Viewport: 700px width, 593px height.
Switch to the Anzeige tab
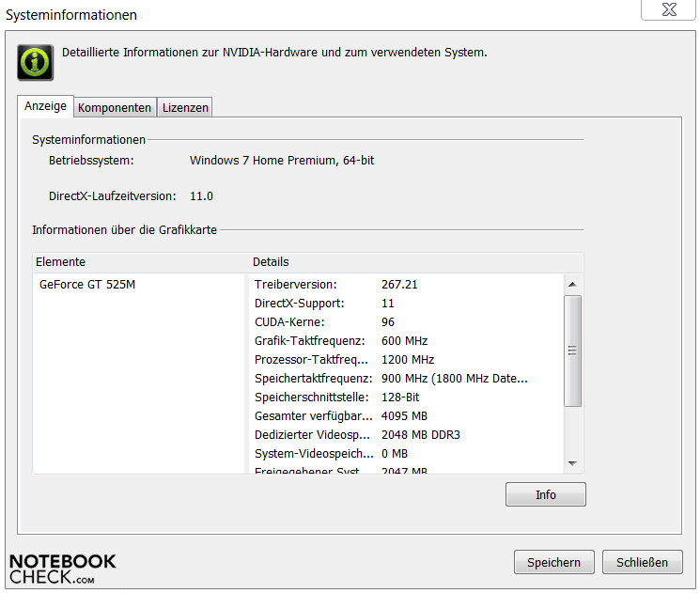click(x=45, y=106)
